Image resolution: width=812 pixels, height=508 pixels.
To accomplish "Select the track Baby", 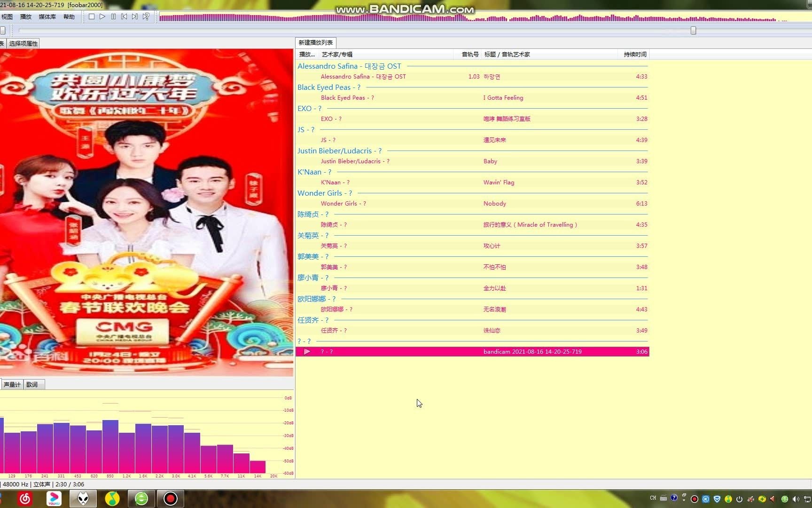I will click(x=472, y=161).
